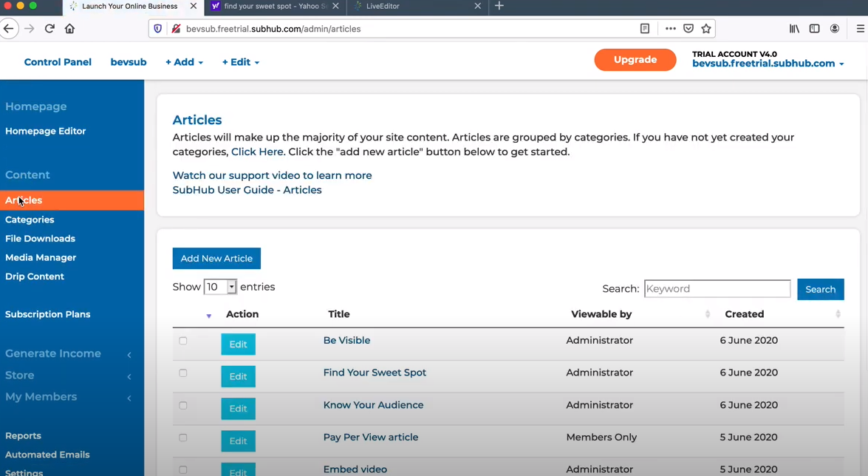Open the sidebar view icon in Firefox toolbar
The image size is (868, 476).
[x=814, y=28]
